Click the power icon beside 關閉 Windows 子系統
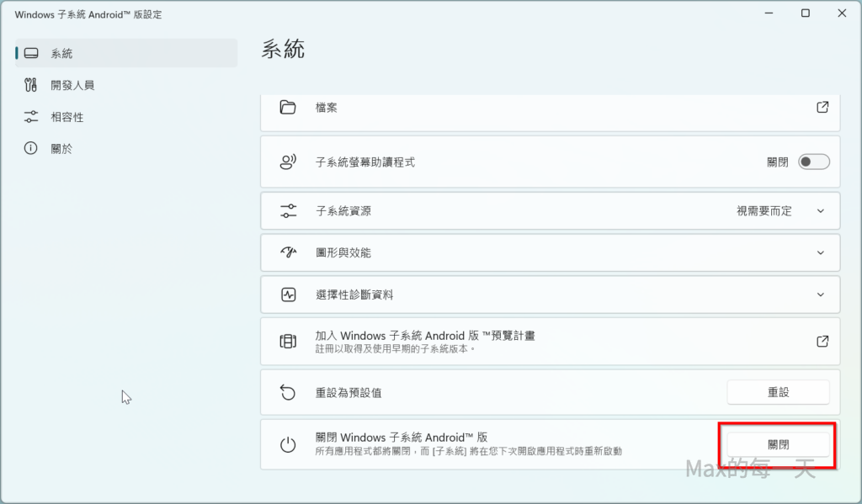The width and height of the screenshot is (862, 504). point(288,444)
